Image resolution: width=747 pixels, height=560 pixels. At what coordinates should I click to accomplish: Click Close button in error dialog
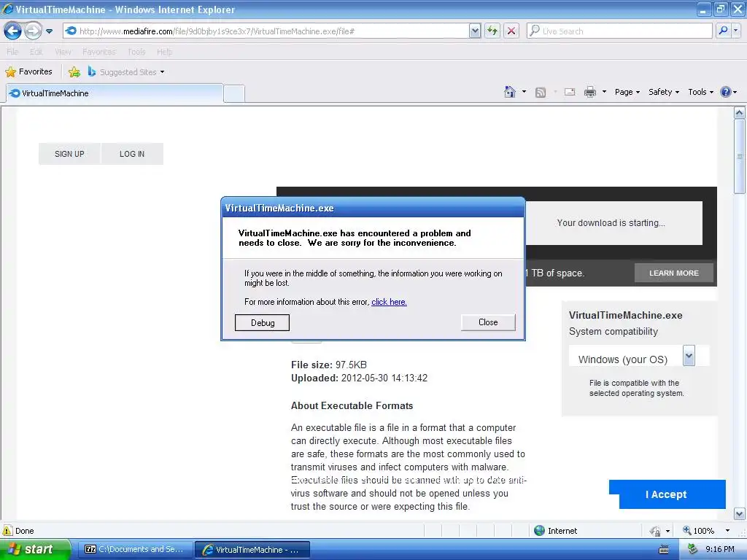tap(488, 322)
